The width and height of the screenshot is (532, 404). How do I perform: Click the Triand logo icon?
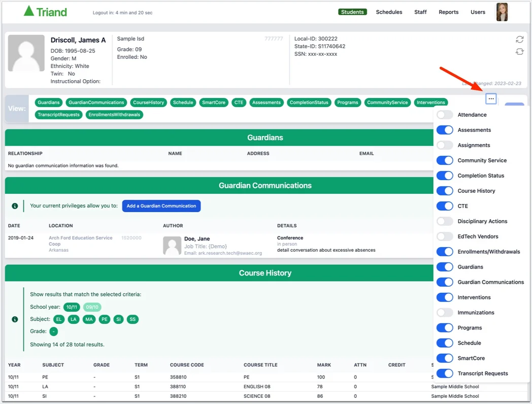(x=29, y=11)
